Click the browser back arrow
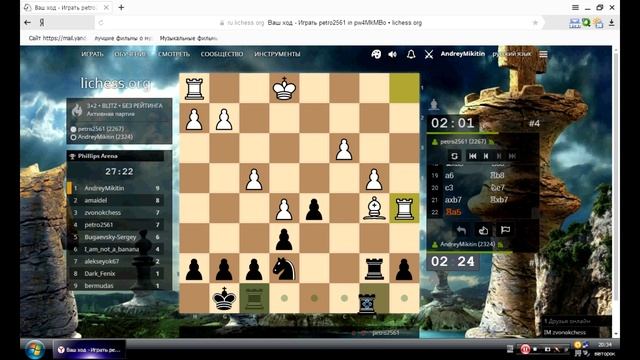 (27, 23)
